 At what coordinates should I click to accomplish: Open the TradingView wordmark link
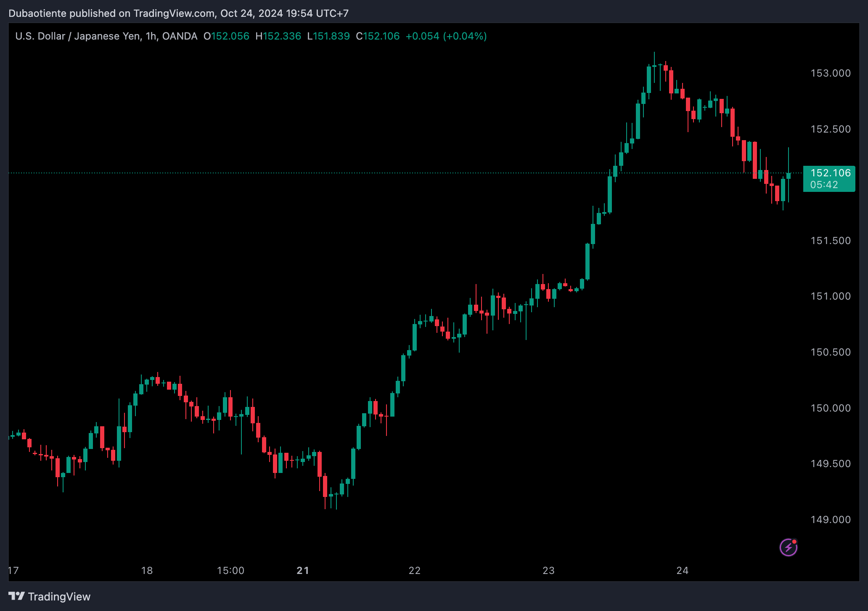click(x=59, y=597)
